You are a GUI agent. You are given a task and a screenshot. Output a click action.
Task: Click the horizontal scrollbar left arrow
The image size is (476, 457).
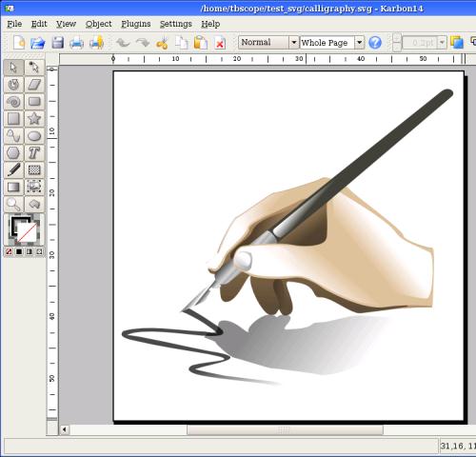(65, 430)
